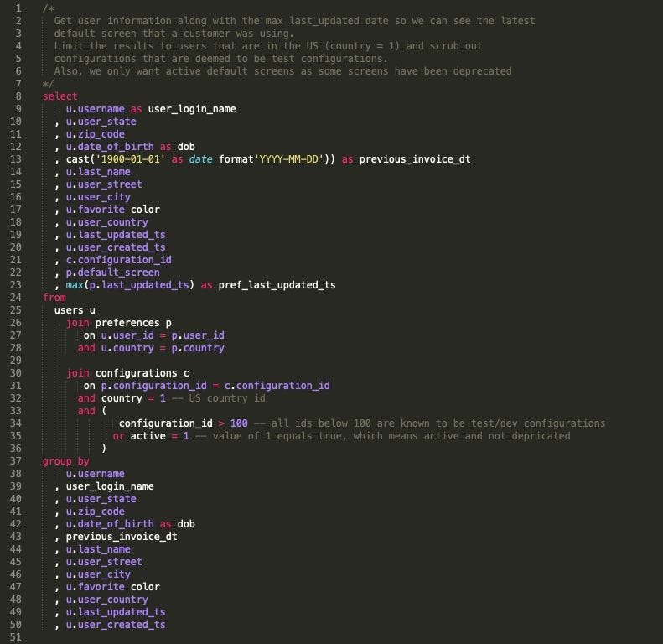This screenshot has width=663, height=644.
Task: Click 'u.last_updated_ts' on line 19
Action: tap(116, 235)
